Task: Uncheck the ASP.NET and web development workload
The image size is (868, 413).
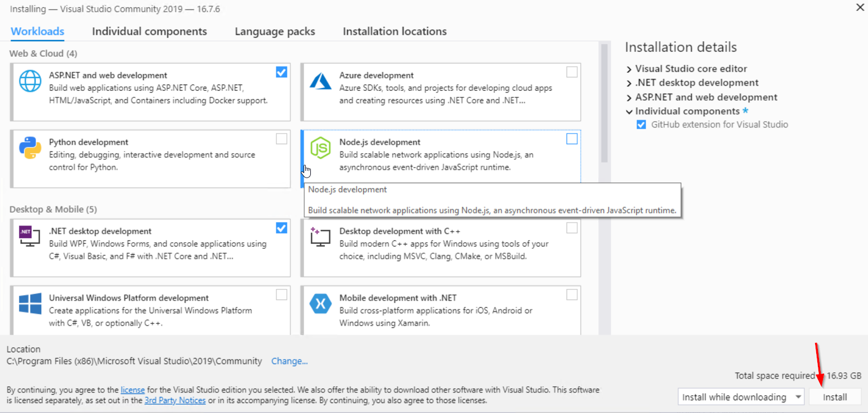Action: [x=281, y=72]
